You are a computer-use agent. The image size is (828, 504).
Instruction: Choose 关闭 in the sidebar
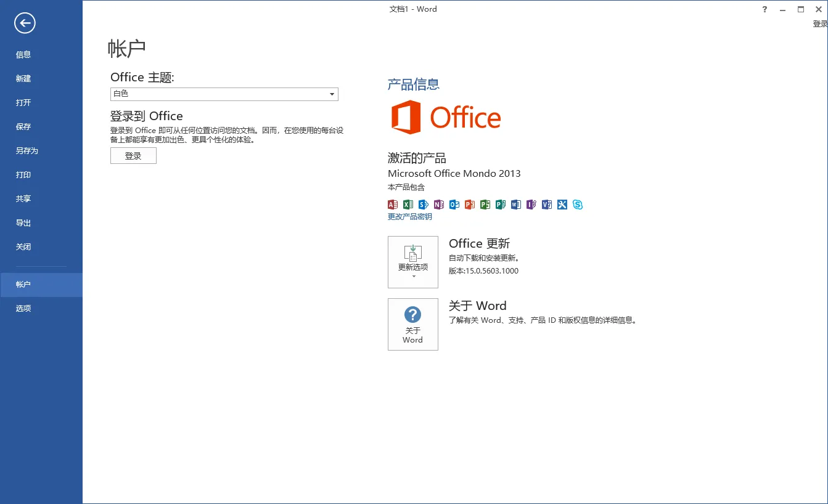(x=41, y=246)
